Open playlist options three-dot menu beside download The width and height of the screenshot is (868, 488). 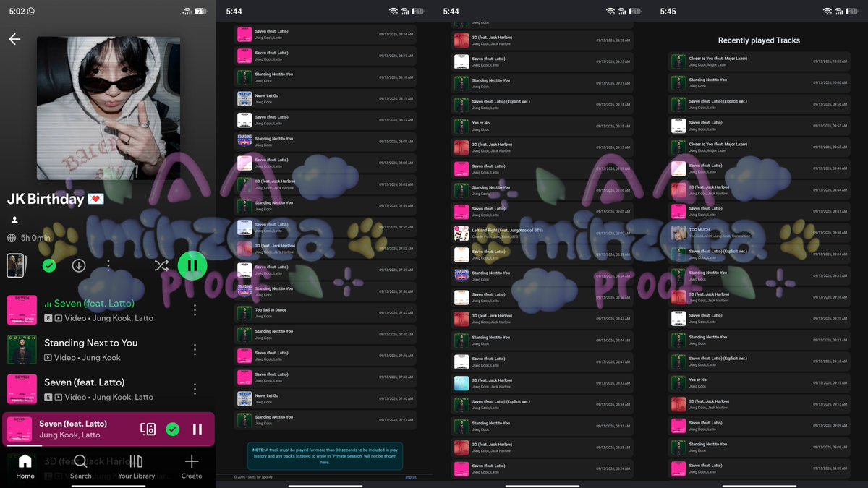coord(109,265)
